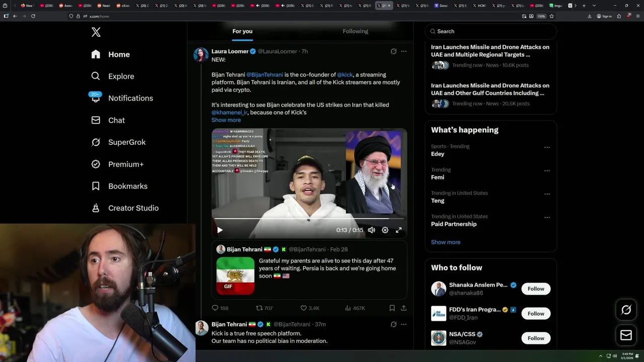Open more options for Paid Partnership trend
644x362 pixels.
[547, 217]
